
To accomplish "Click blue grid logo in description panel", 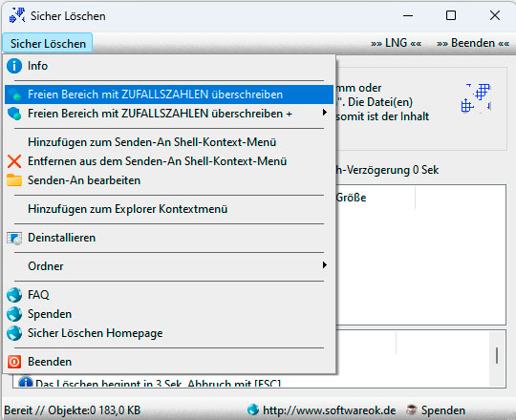I will pos(476,98).
